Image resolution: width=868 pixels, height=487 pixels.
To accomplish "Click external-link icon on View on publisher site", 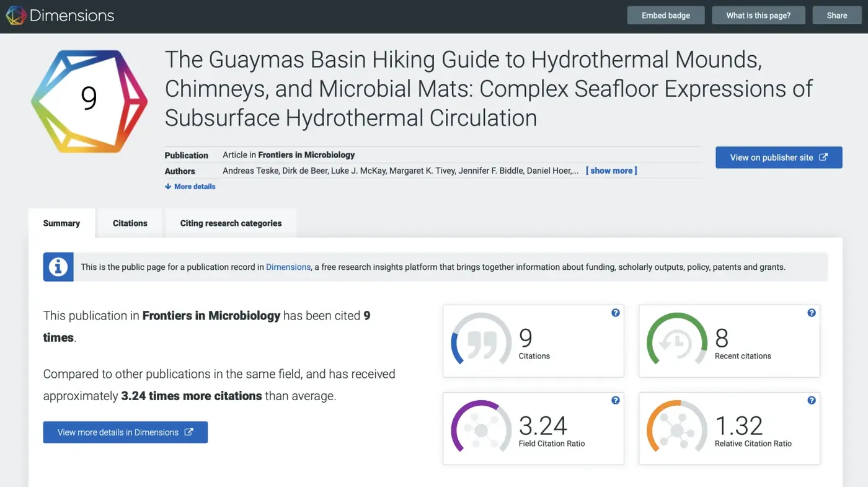I will click(x=823, y=157).
